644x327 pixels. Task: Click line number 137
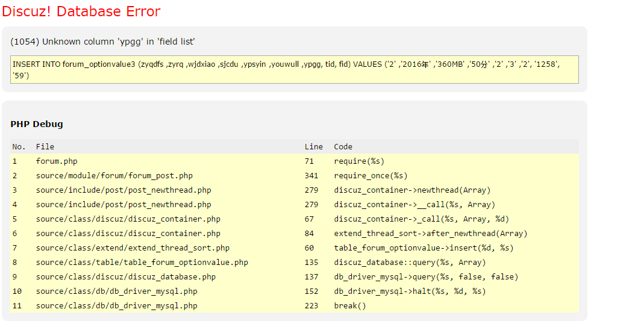click(311, 276)
